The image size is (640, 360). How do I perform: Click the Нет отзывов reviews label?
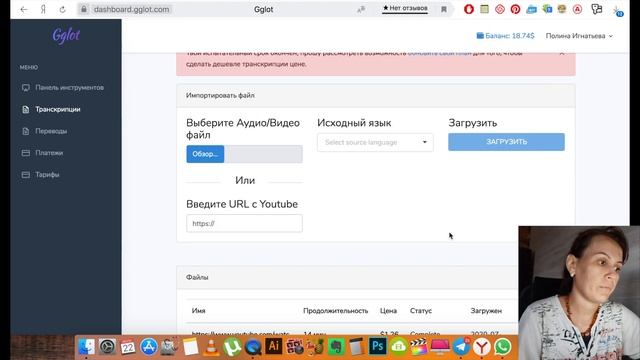pos(405,8)
